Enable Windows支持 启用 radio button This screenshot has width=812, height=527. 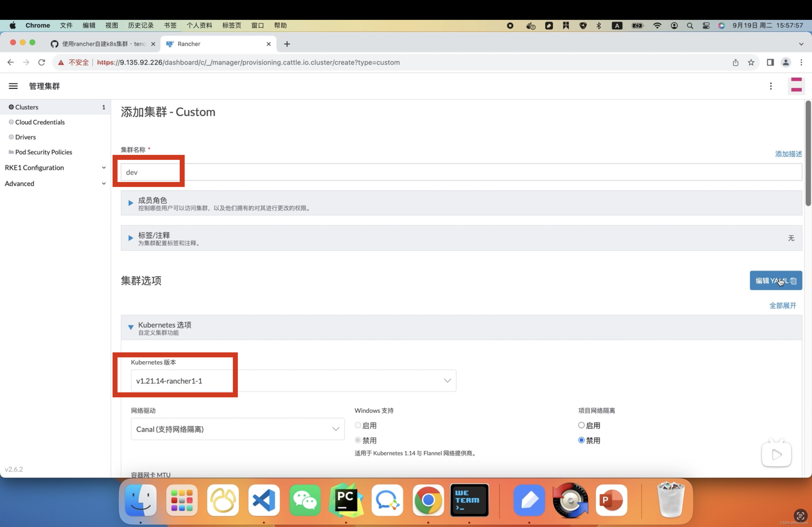(358, 425)
